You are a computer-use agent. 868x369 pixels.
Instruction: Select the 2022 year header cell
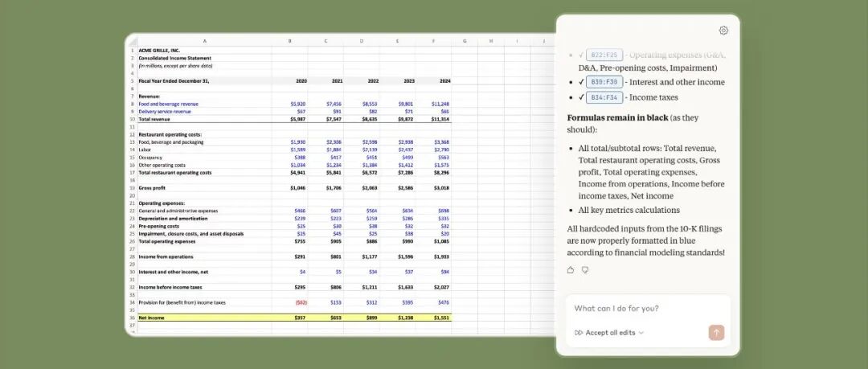[x=362, y=81]
